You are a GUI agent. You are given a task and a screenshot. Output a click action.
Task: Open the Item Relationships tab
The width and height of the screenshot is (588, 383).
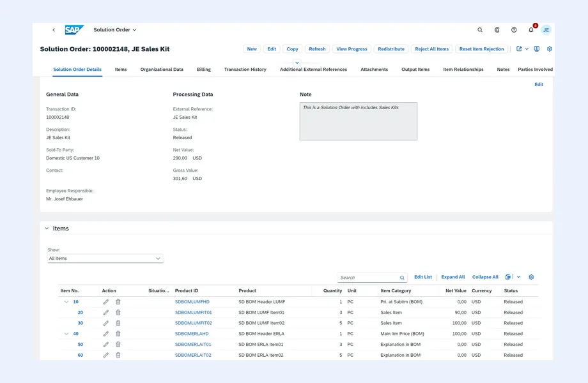pos(463,70)
